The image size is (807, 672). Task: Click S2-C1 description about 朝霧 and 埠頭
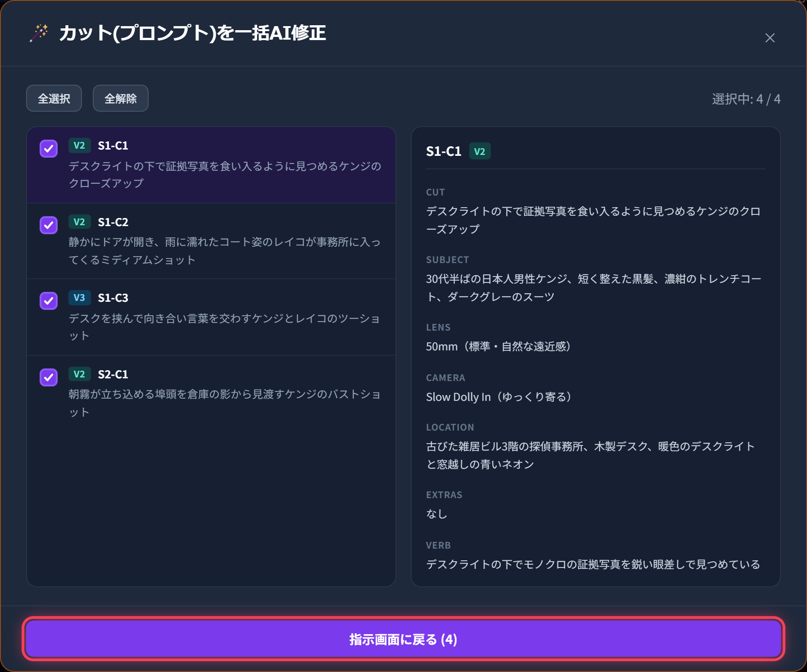(224, 403)
